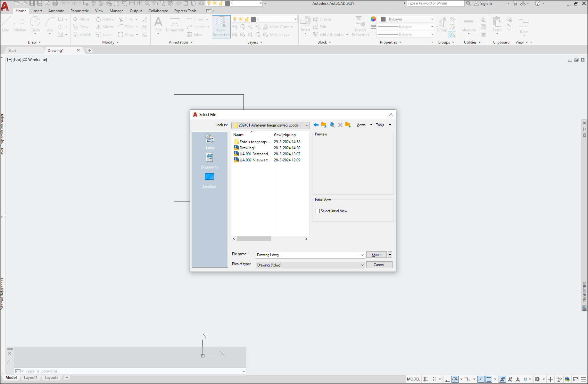Viewport: 588px width, 384px height.
Task: Click the Group tool
Action: (442, 25)
